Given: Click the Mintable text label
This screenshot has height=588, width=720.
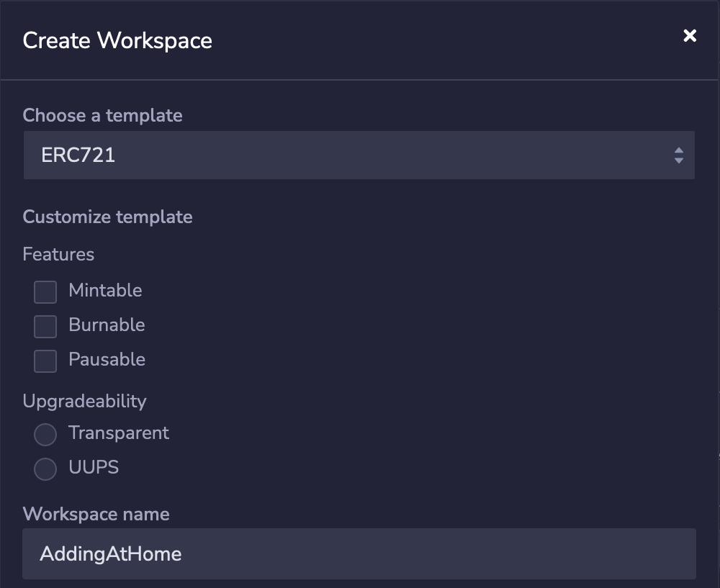Looking at the screenshot, I should click(105, 291).
